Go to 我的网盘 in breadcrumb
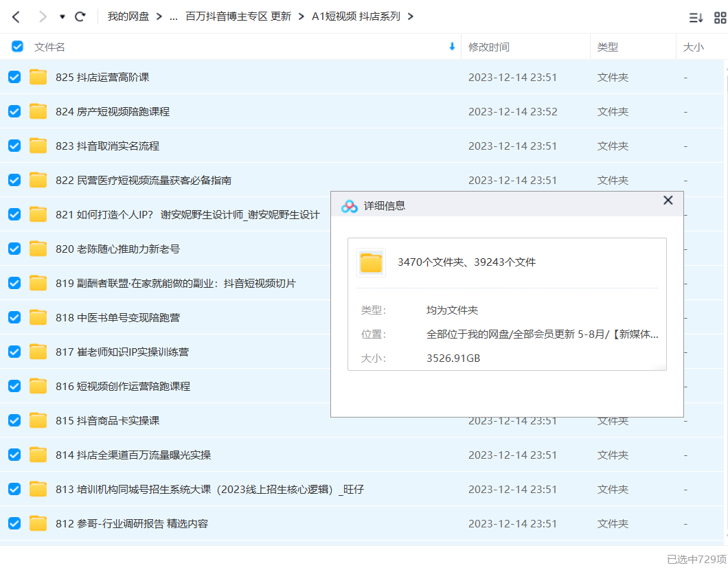 coord(128,16)
